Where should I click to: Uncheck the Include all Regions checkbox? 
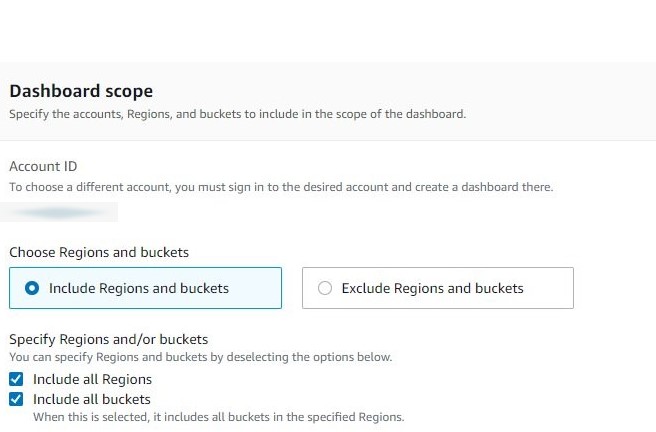tap(16, 379)
